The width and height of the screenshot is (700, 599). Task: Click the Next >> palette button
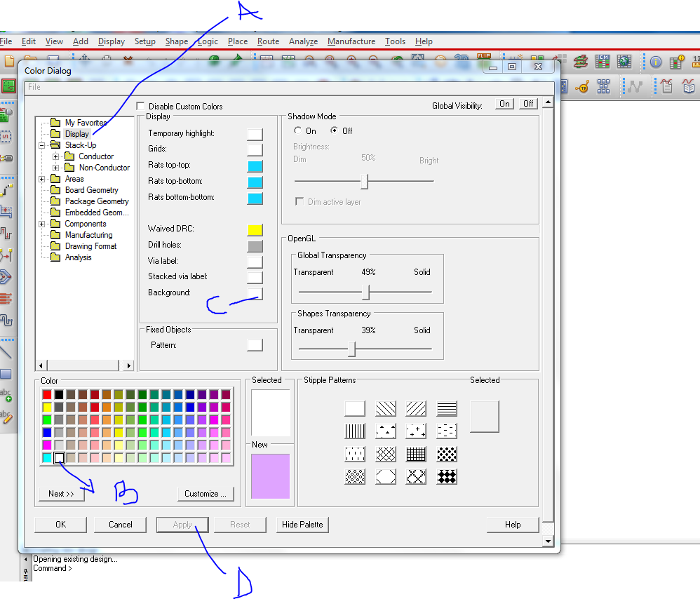pyautogui.click(x=61, y=494)
